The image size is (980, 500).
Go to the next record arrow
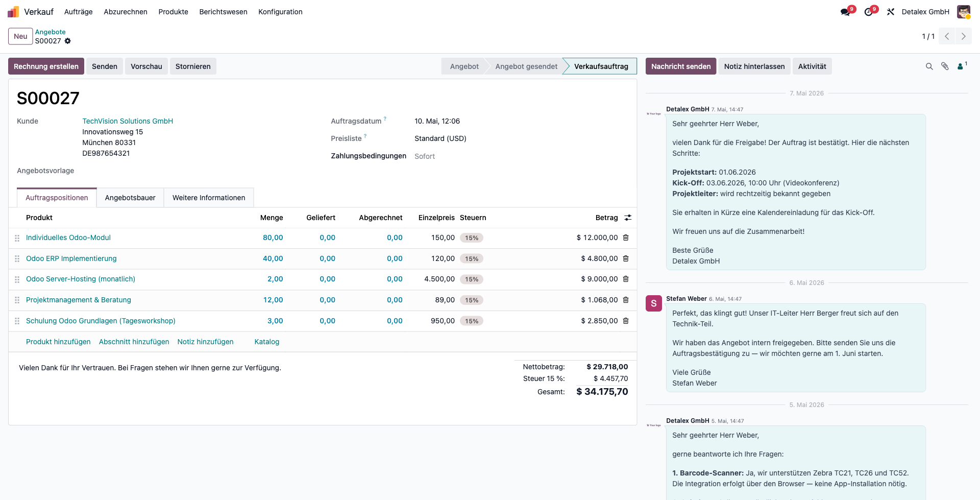pos(964,36)
